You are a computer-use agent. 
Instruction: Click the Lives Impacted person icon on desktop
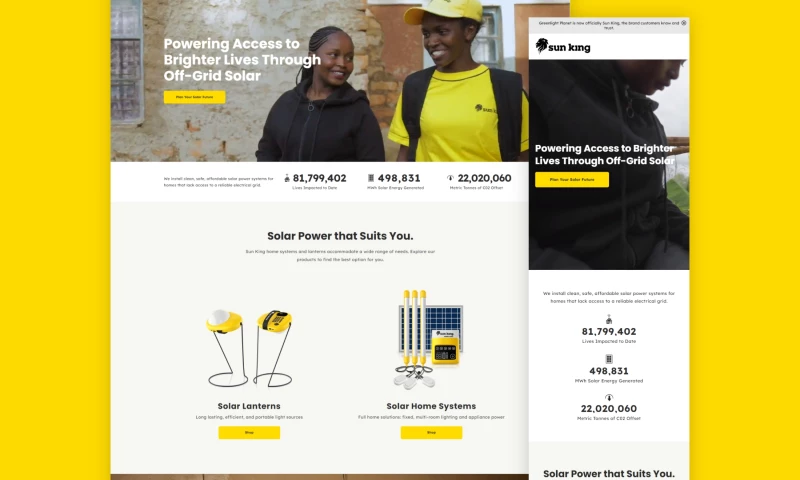(x=287, y=178)
